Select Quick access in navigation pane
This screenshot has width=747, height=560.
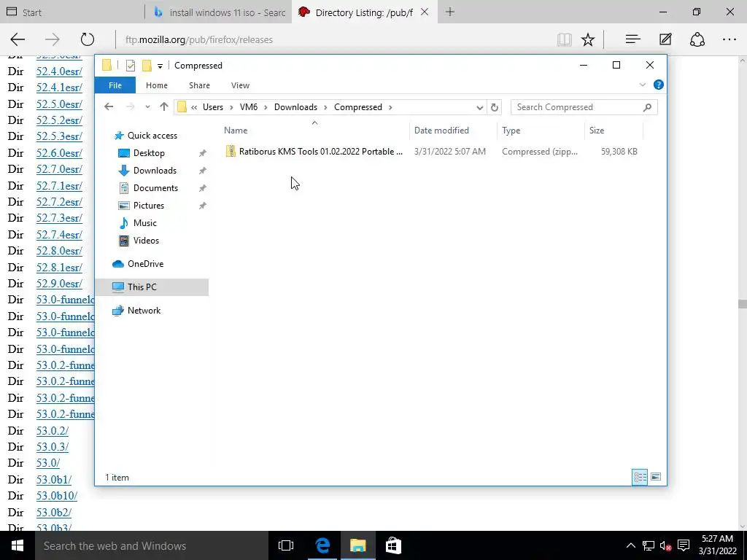152,136
